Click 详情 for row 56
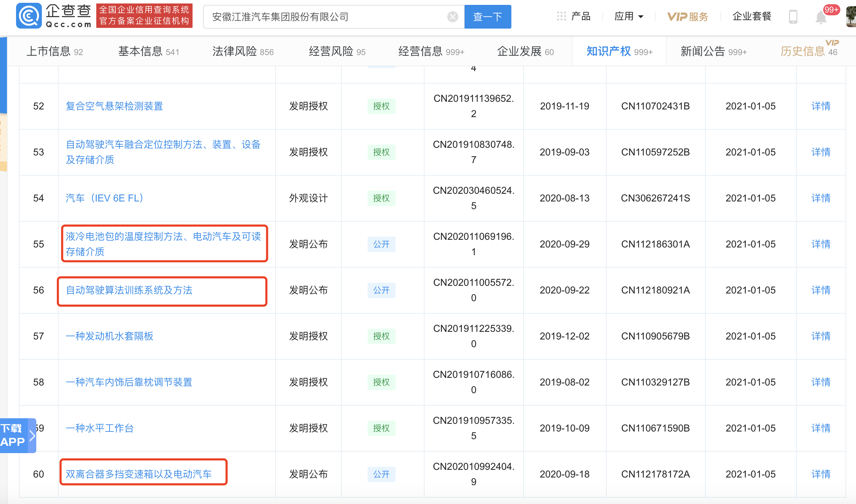This screenshot has width=856, height=504. coord(821,290)
